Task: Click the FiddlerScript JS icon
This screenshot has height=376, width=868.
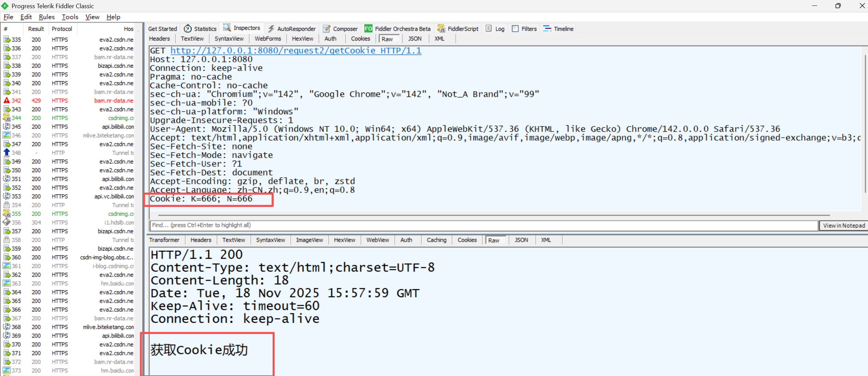Action: coord(441,29)
